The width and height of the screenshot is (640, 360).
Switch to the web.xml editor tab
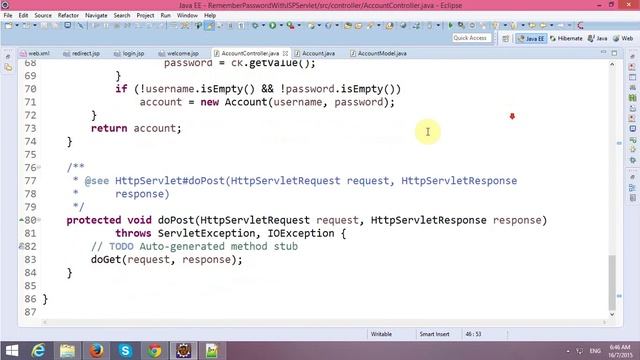tap(35, 53)
